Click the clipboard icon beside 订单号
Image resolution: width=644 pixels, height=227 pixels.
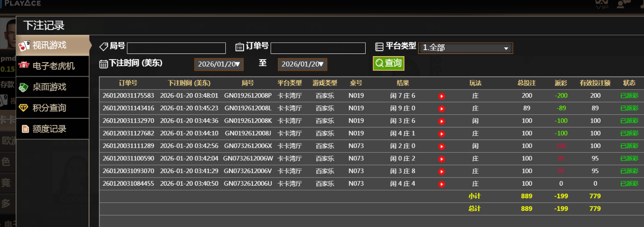click(x=240, y=47)
